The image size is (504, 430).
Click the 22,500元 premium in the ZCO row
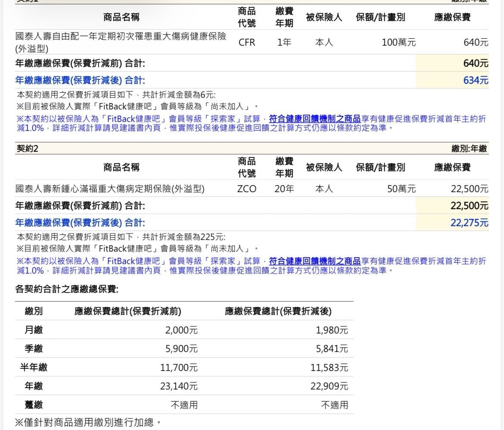pos(469,189)
